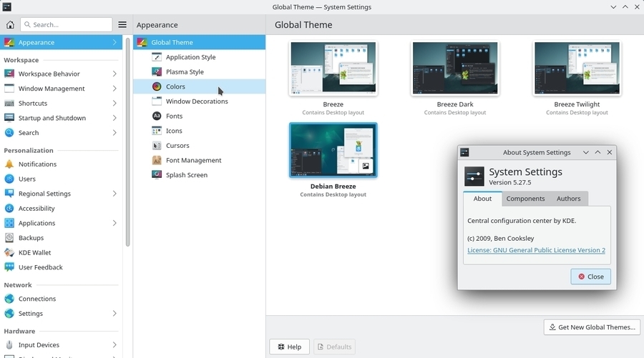This screenshot has height=358, width=644.
Task: Open the Regional Settings icon
Action: point(9,194)
